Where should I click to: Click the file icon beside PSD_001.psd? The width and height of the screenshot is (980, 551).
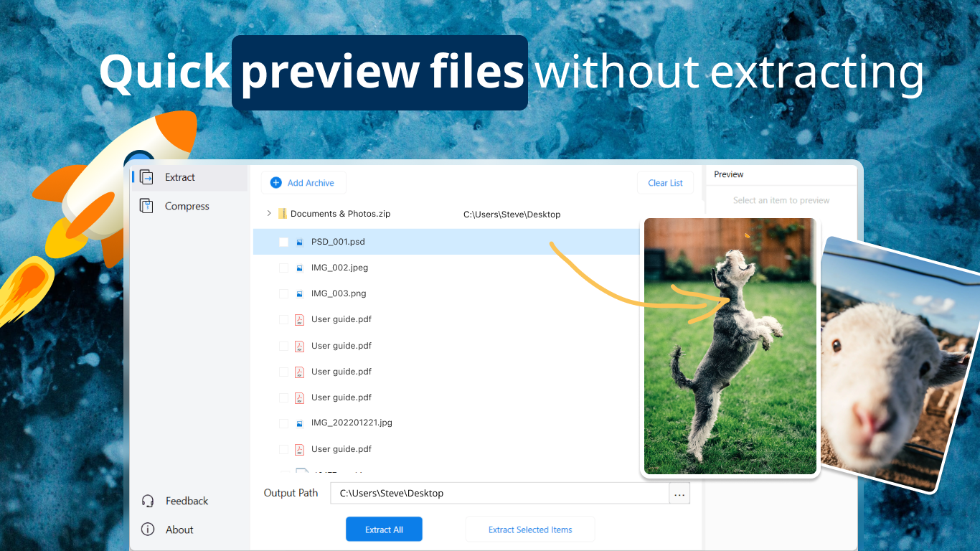[x=298, y=242]
